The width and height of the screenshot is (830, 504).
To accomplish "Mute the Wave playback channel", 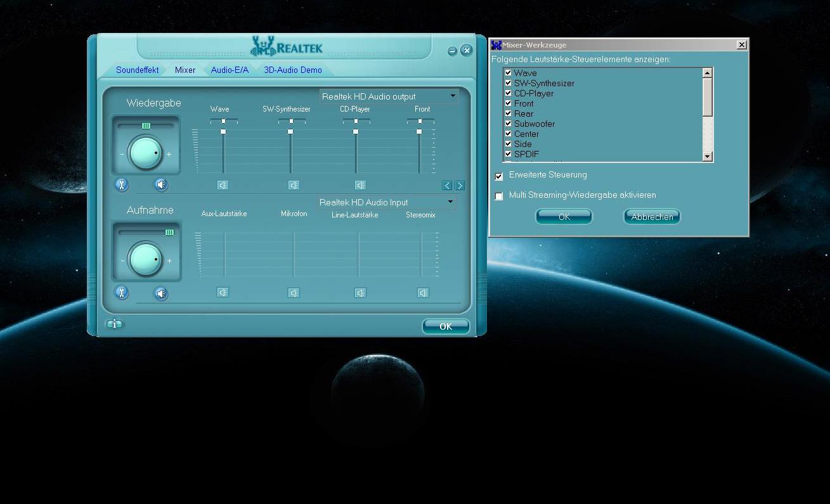I will point(223,185).
